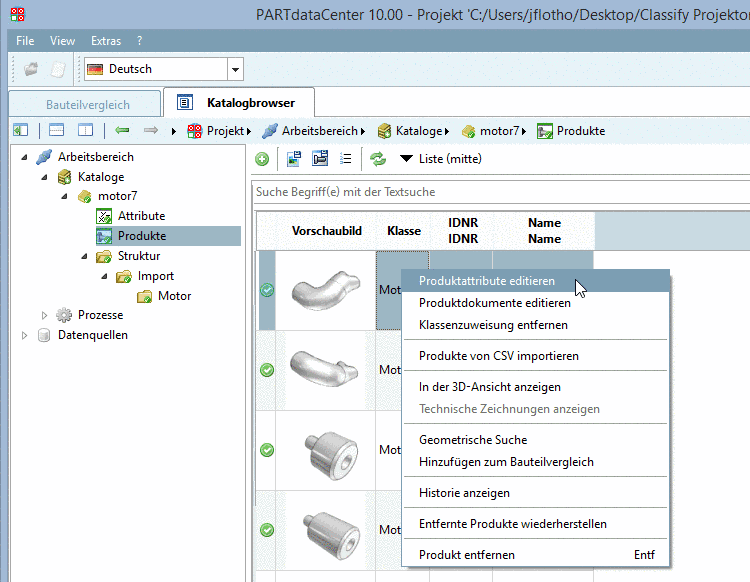Click the PARTdataCenter app icon in title bar
Screen dimensions: 750x582
[18, 14]
